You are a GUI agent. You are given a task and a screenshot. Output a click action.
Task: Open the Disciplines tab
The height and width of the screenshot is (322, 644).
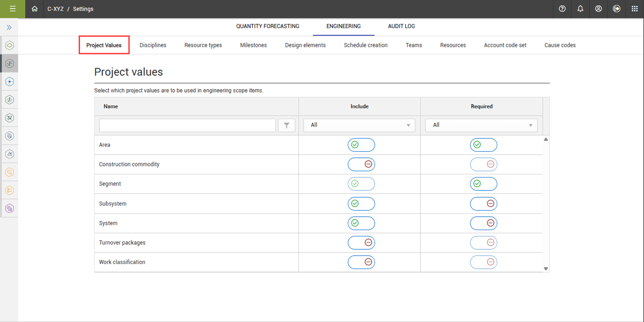point(153,45)
